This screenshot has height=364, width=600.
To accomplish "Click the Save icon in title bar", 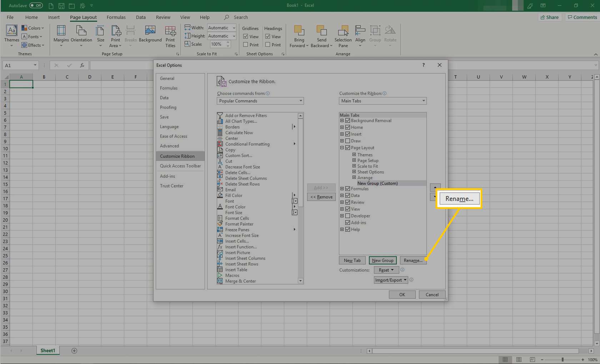I will click(x=61, y=5).
